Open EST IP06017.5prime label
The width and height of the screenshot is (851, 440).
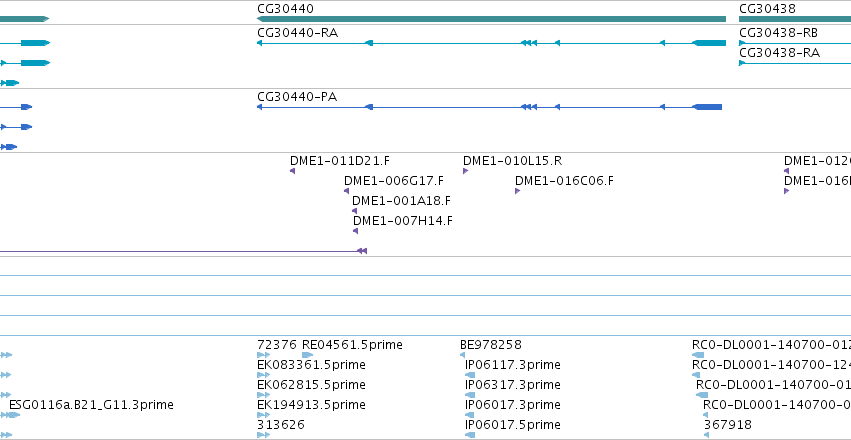pyautogui.click(x=513, y=425)
